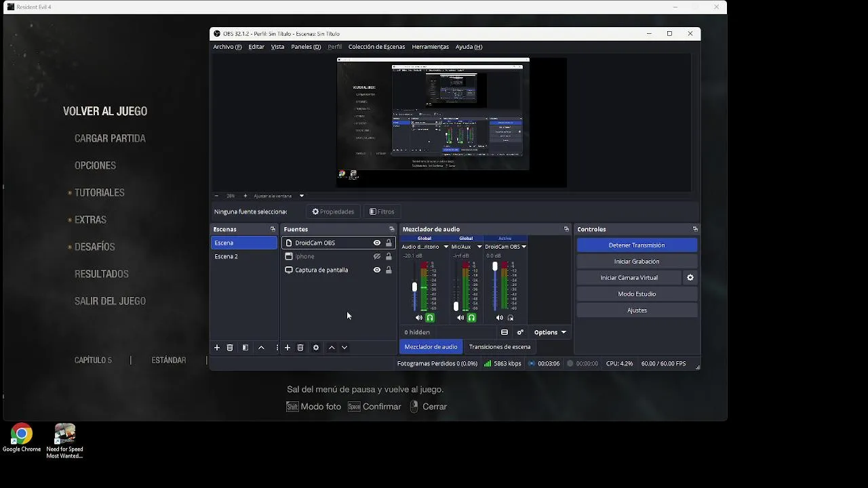
Task: Open more options in Escenas toolbar
Action: point(277,348)
